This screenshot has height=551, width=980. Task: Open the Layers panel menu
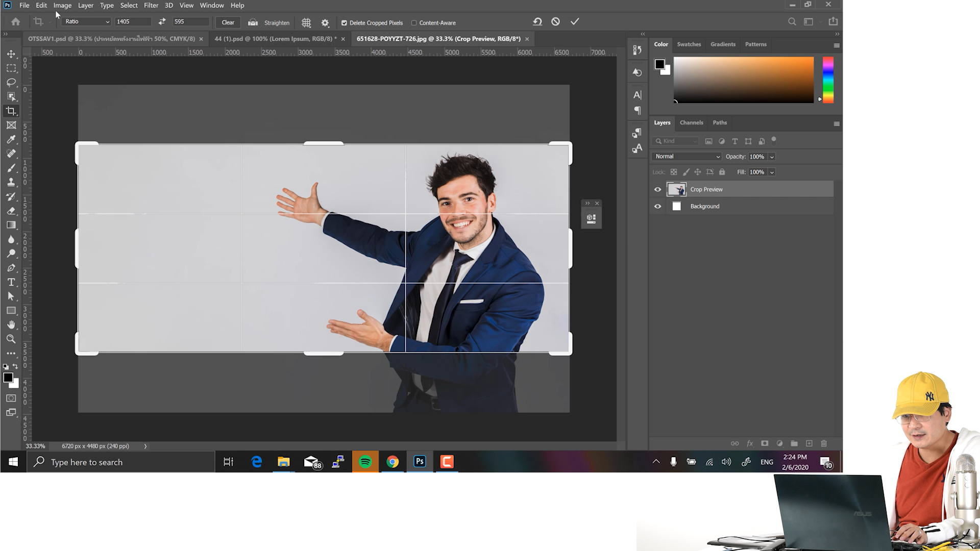pyautogui.click(x=837, y=123)
